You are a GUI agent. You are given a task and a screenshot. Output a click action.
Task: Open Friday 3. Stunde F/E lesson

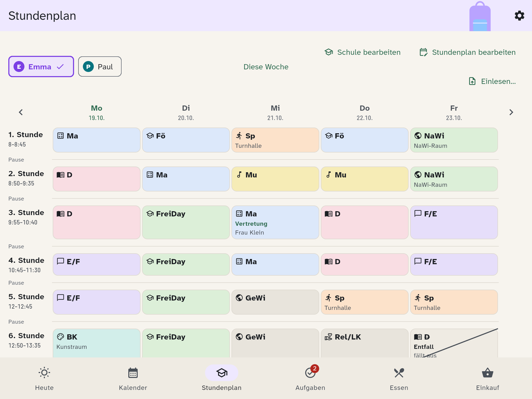[454, 222]
